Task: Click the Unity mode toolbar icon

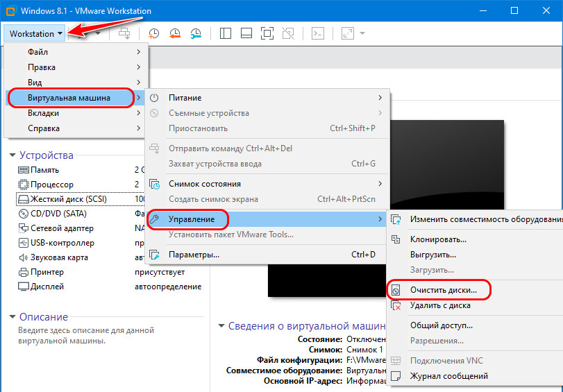Action: point(288,33)
